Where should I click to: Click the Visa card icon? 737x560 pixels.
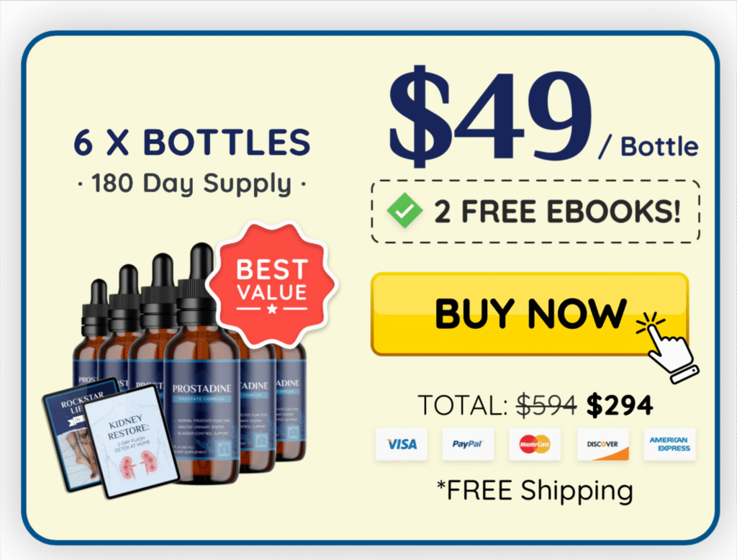click(402, 444)
